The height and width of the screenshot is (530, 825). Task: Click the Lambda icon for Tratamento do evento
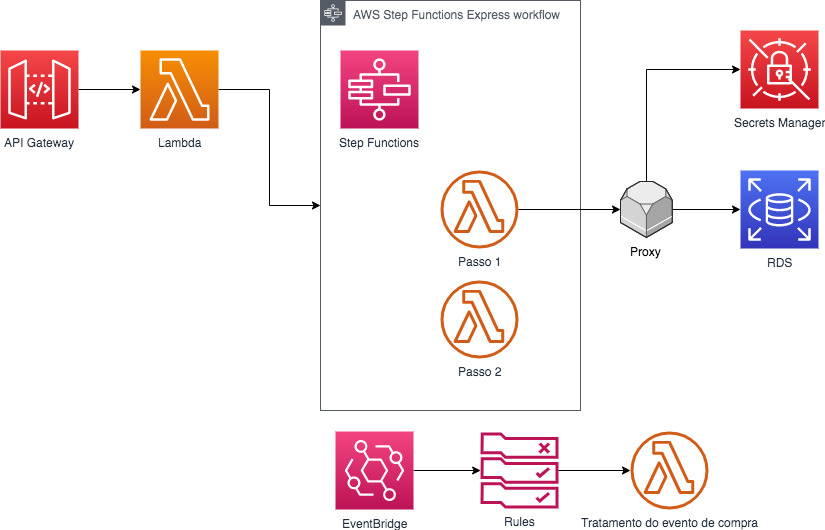coord(669,471)
